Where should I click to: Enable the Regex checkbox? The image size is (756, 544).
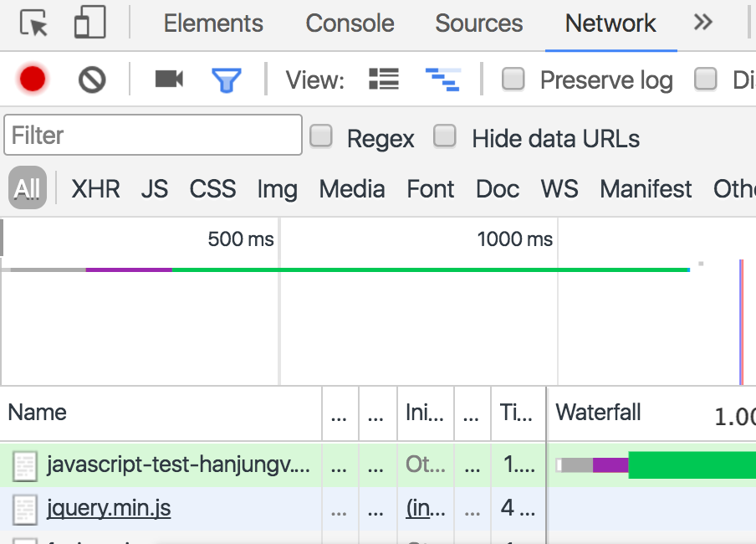pos(320,136)
